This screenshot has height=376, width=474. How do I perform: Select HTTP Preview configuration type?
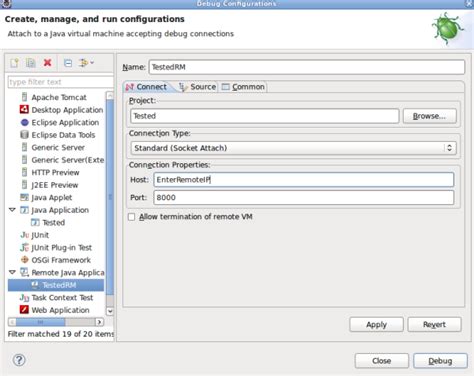(x=55, y=172)
